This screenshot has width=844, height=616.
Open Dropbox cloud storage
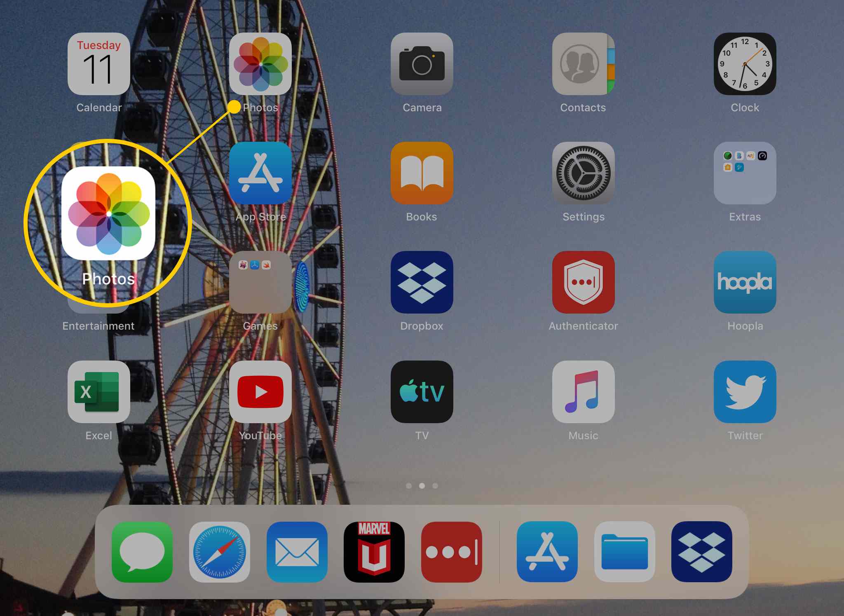(x=422, y=282)
